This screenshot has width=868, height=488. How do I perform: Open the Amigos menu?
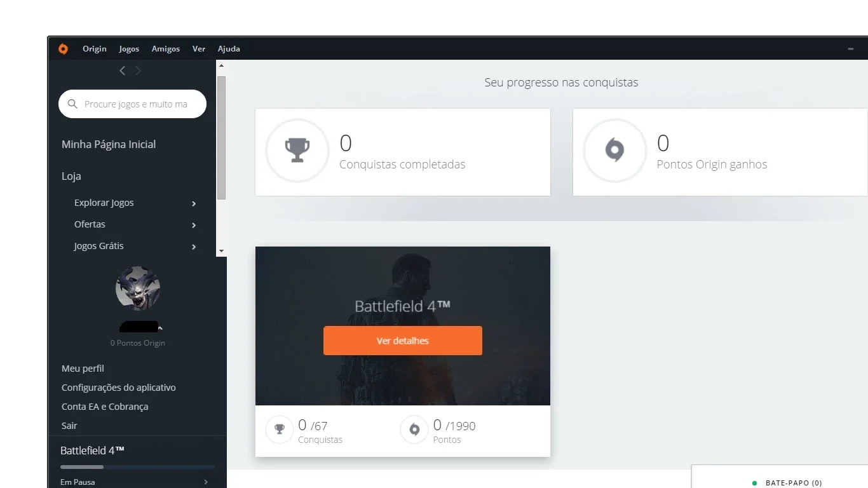click(x=166, y=49)
